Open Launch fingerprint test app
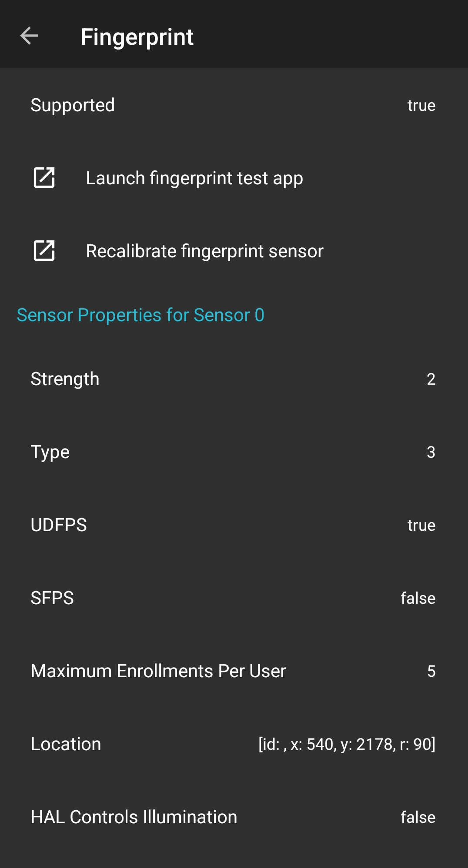The width and height of the screenshot is (468, 868). pos(194,178)
